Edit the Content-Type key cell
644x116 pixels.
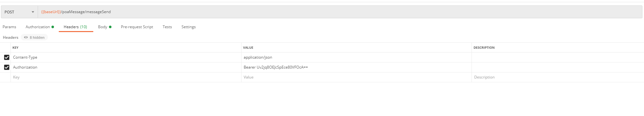click(x=126, y=57)
